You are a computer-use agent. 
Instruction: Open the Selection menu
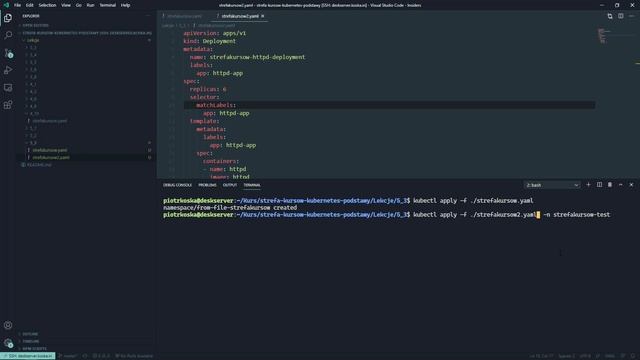[x=47, y=5]
